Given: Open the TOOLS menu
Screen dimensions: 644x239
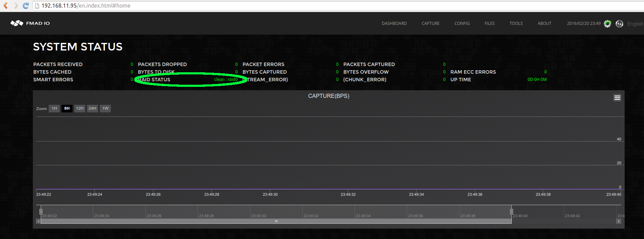Looking at the screenshot, I should [x=516, y=24].
